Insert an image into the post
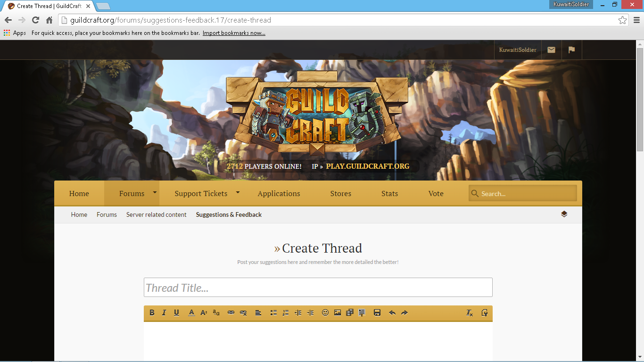 [338, 313]
